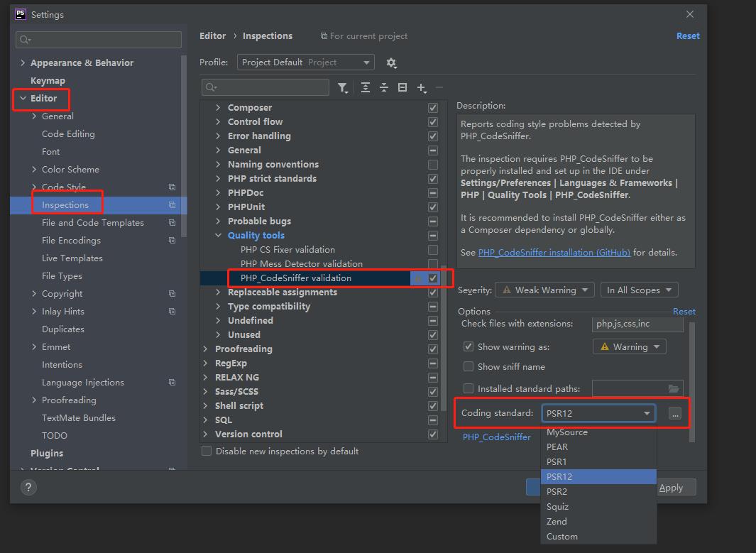The image size is (756, 553).
Task: Collapse the Editor section in sidebar
Action: (23, 99)
